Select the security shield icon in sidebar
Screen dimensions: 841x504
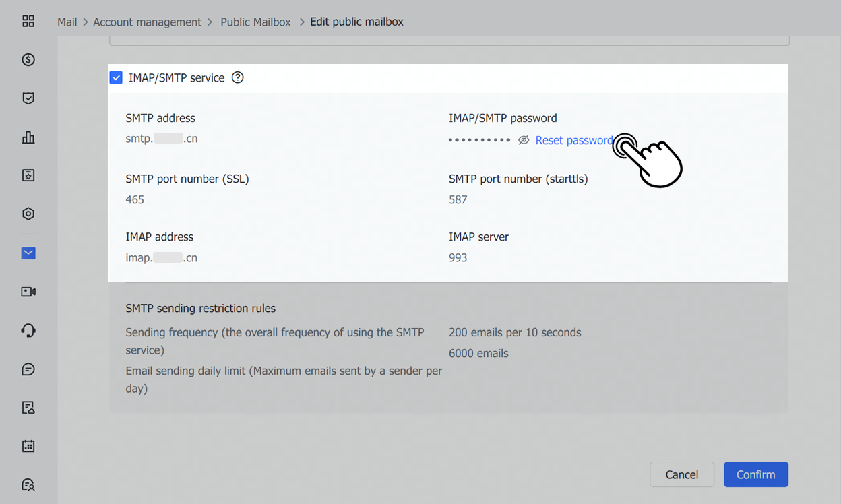tap(28, 98)
